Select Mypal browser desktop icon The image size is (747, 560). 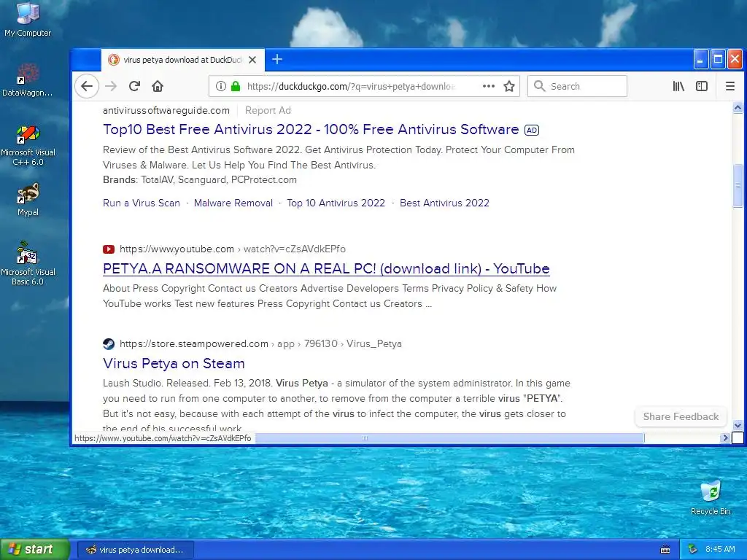tap(28, 200)
